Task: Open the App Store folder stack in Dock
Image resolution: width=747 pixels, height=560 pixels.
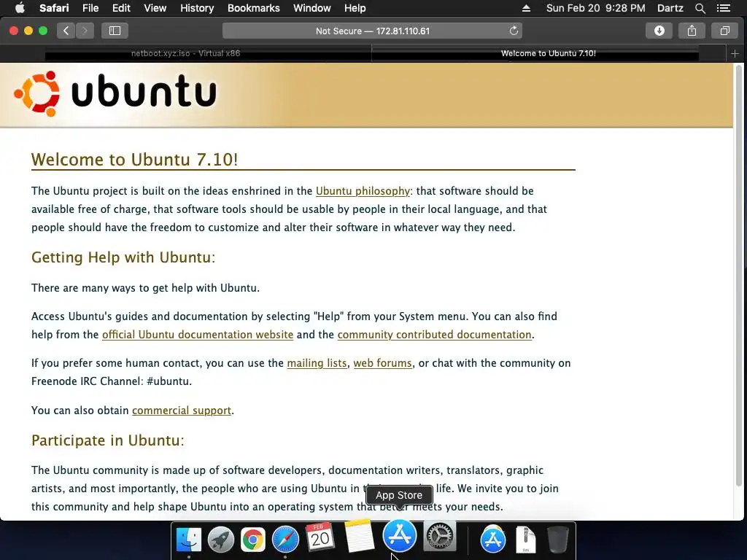Action: tap(492, 540)
